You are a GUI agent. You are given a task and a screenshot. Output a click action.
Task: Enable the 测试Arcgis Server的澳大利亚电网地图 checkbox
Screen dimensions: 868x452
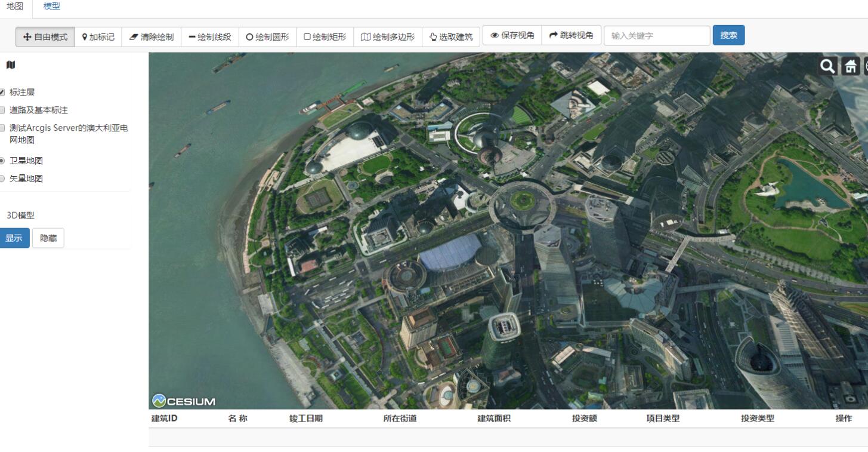pyautogui.click(x=2, y=128)
